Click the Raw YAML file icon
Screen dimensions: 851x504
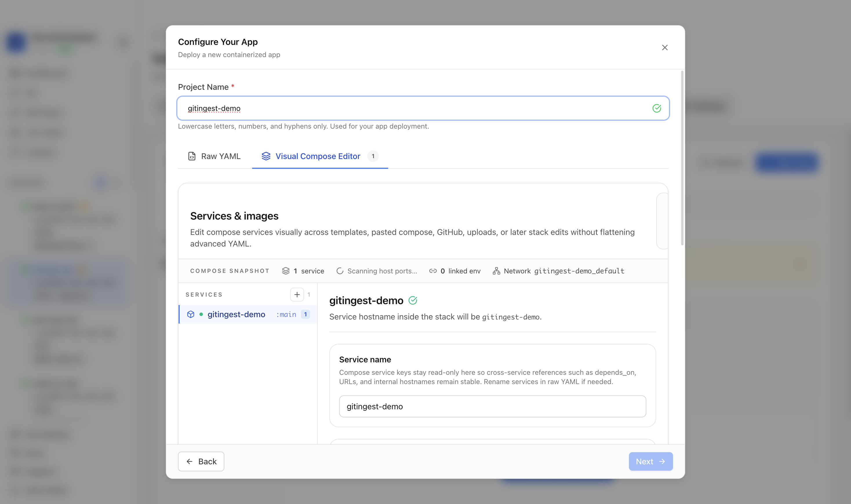(192, 156)
